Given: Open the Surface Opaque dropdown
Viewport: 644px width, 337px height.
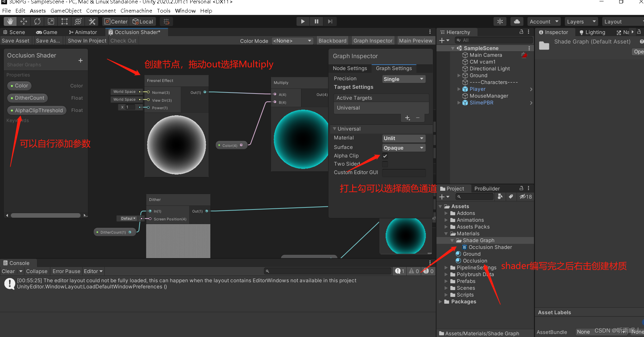Looking at the screenshot, I should point(404,148).
